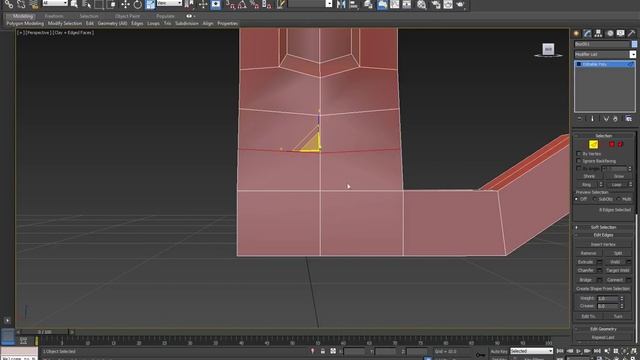Viewport: 640px width, 360px height.
Task: Open the Hierarchy command panel tab
Action: click(598, 33)
